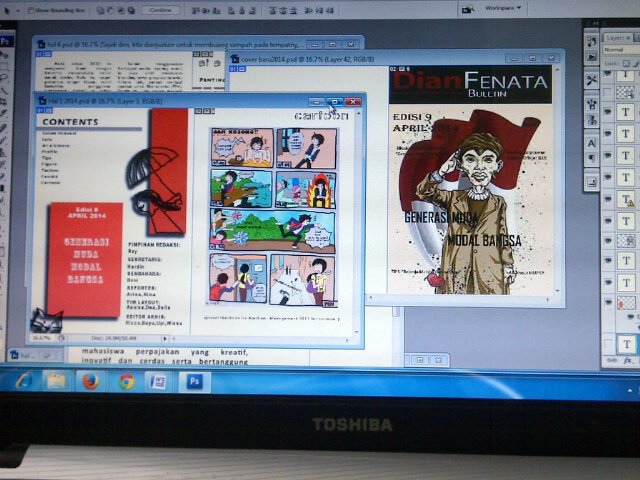Viewport: 640px width, 480px height.
Task: Distribute left edges of paths
Action: (x=310, y=10)
